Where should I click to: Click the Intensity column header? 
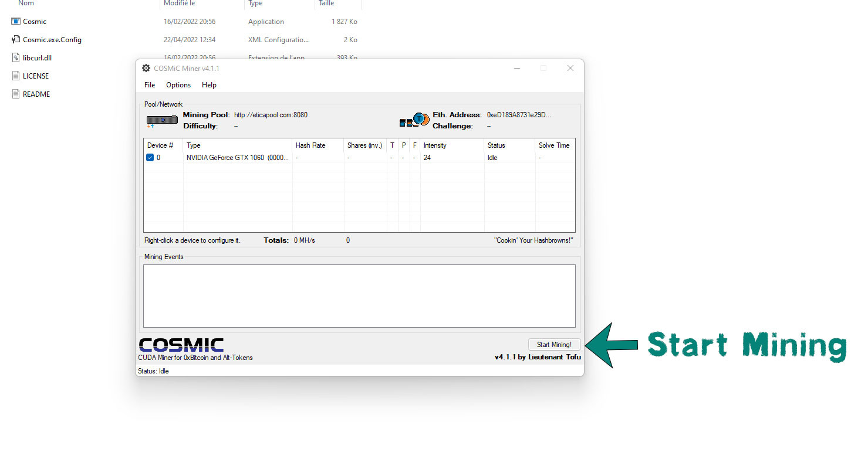pos(435,145)
